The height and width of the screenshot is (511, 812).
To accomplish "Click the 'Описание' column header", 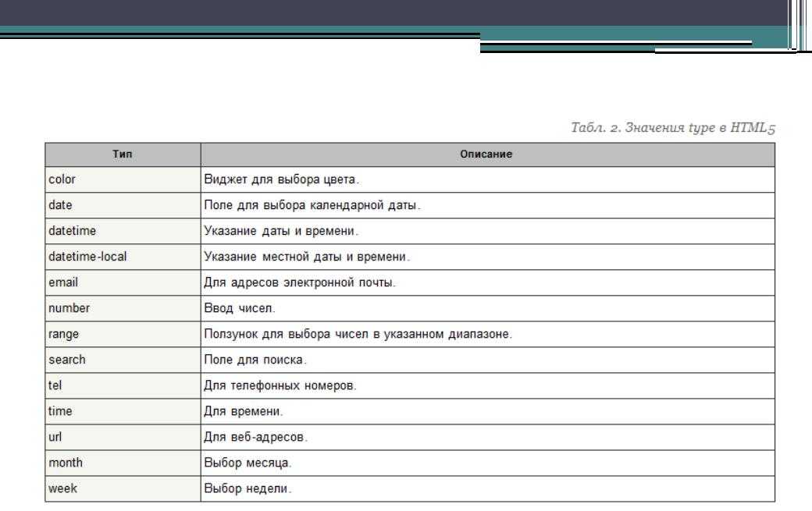I will tap(487, 154).
